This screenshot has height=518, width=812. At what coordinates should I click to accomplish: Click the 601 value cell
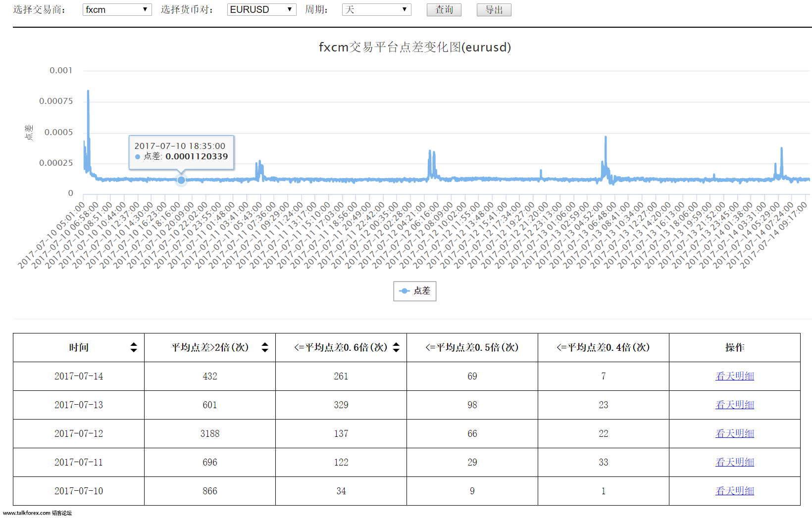click(210, 405)
